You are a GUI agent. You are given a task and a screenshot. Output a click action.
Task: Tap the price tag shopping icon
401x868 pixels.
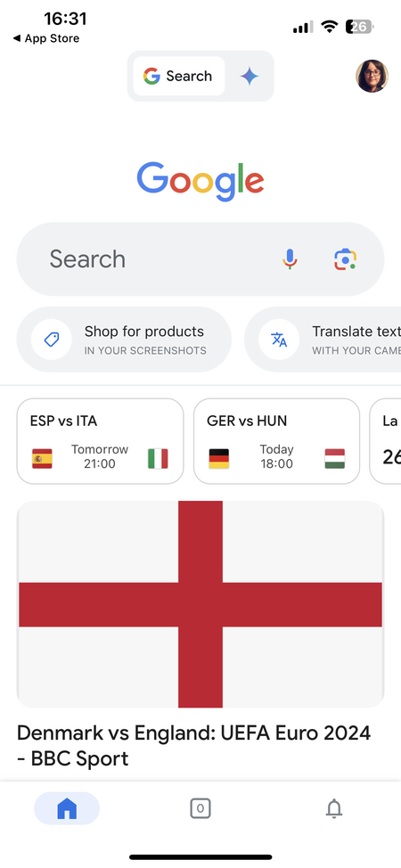click(x=52, y=340)
